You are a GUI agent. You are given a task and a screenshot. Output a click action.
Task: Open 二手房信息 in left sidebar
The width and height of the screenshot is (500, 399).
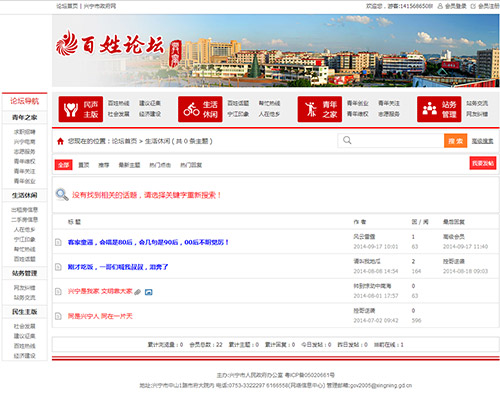pos(25,220)
